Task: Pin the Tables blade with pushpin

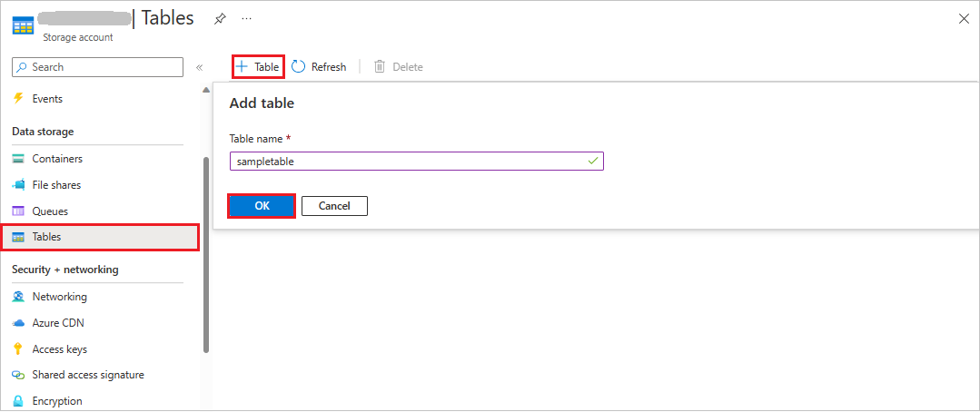Action: [x=220, y=19]
